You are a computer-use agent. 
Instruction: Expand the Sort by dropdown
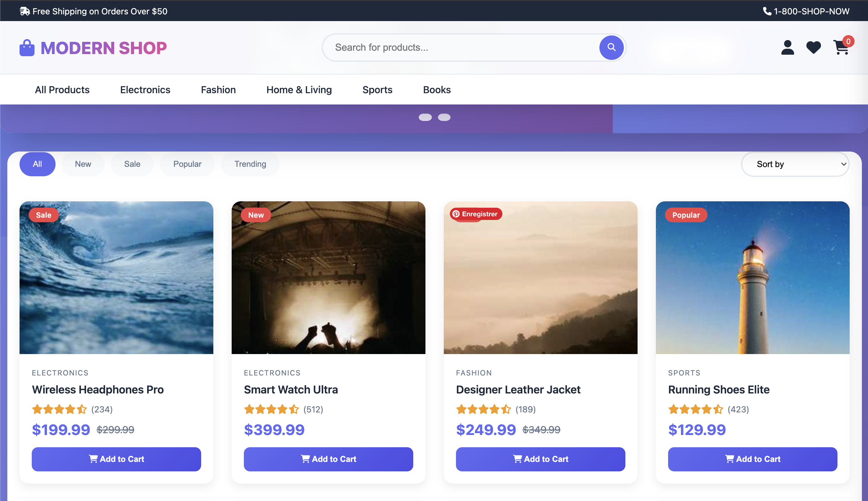(x=795, y=164)
